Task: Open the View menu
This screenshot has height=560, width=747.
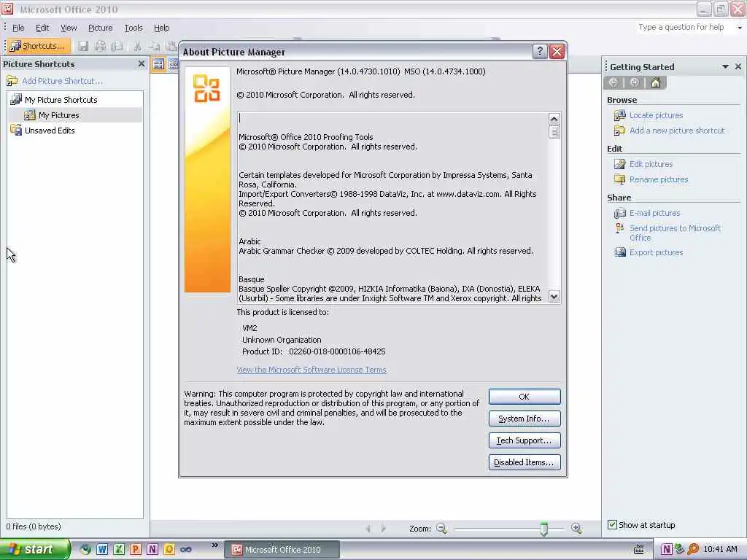Action: [69, 28]
